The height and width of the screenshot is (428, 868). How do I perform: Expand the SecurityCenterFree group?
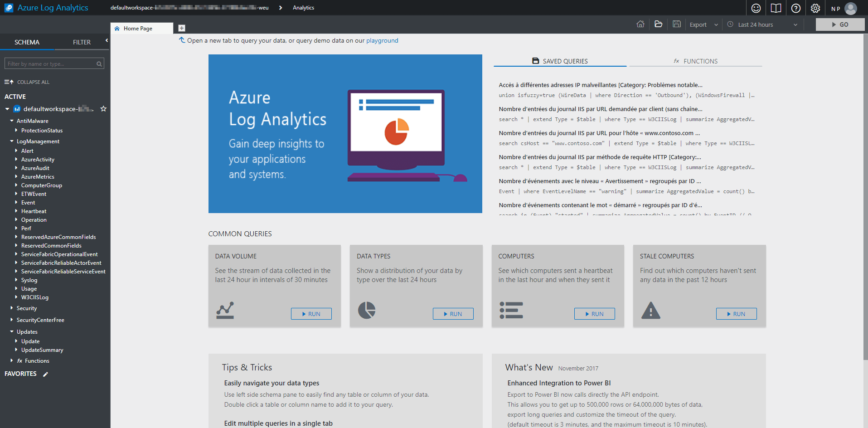point(12,320)
